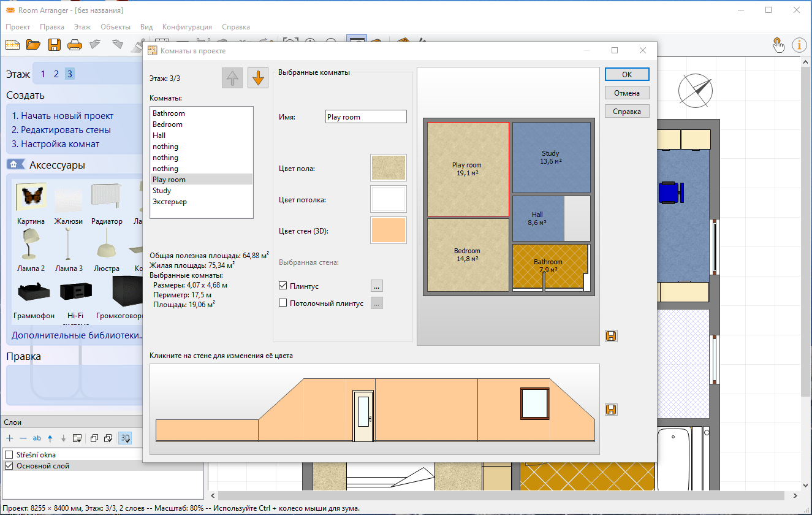Open the Объекты menu
The width and height of the screenshot is (812, 515).
pos(115,27)
